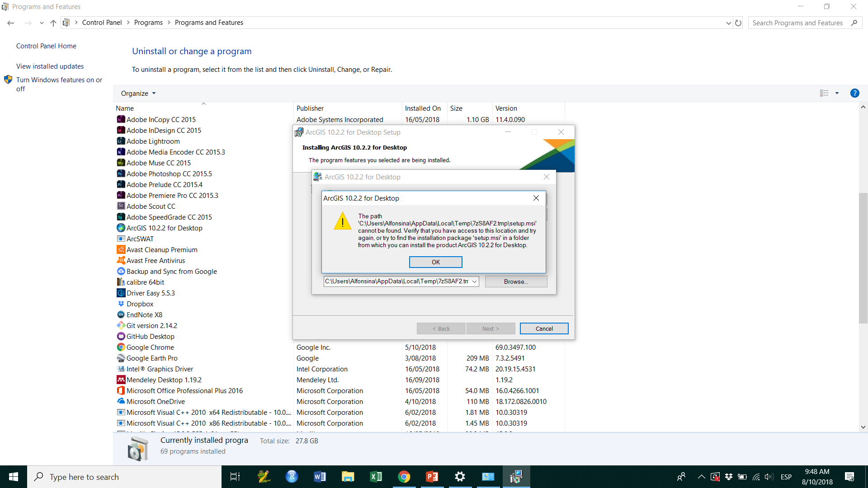Expand the path dropdown in installer
The width and height of the screenshot is (868, 488).
point(475,281)
